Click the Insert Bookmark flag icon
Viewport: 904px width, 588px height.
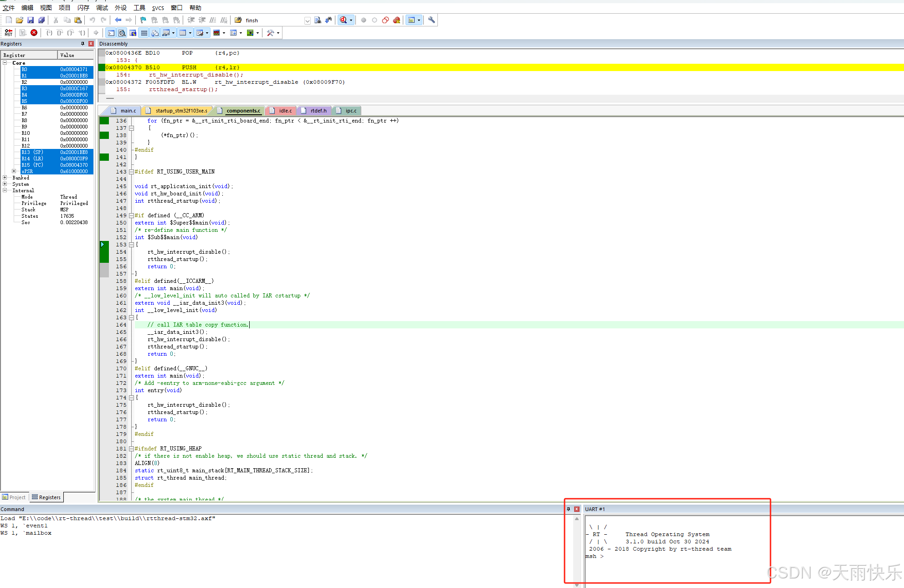tap(143, 20)
